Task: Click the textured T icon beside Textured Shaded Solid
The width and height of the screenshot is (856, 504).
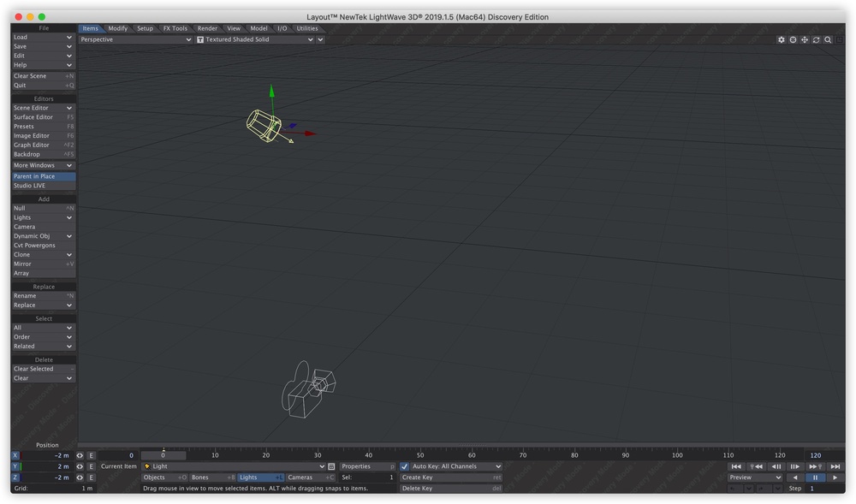Action: coord(200,40)
